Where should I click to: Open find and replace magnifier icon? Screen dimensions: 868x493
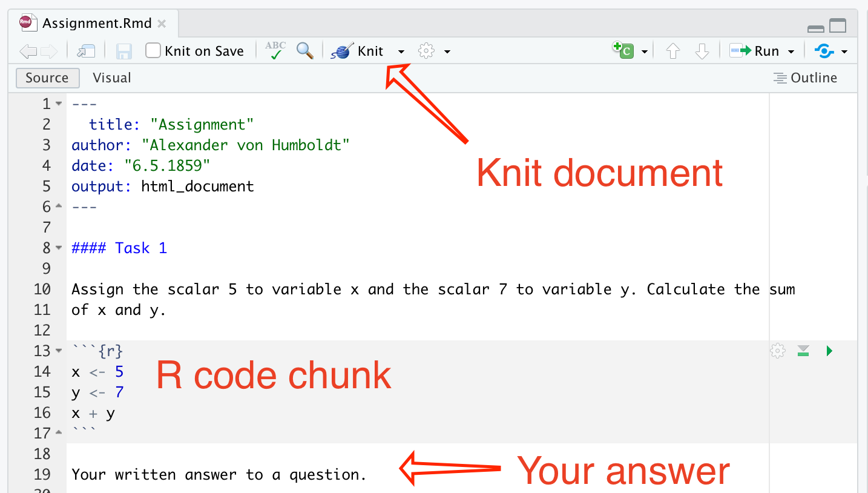305,51
